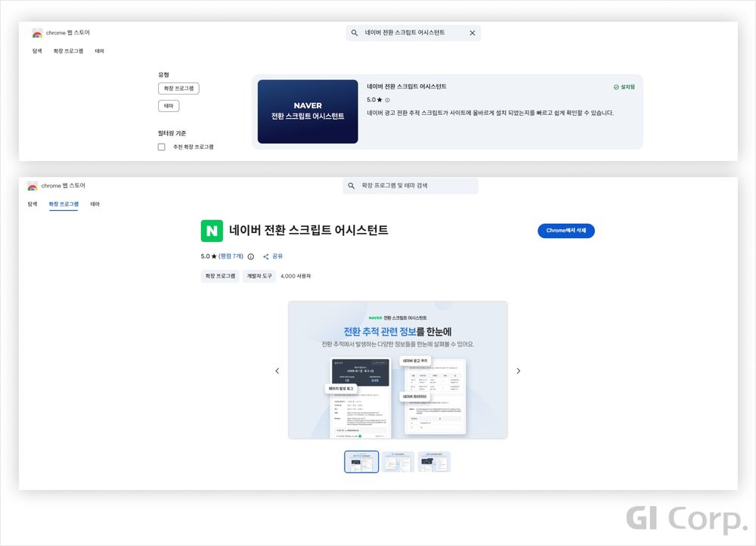Open the 탐색 tab in the top window

click(37, 51)
